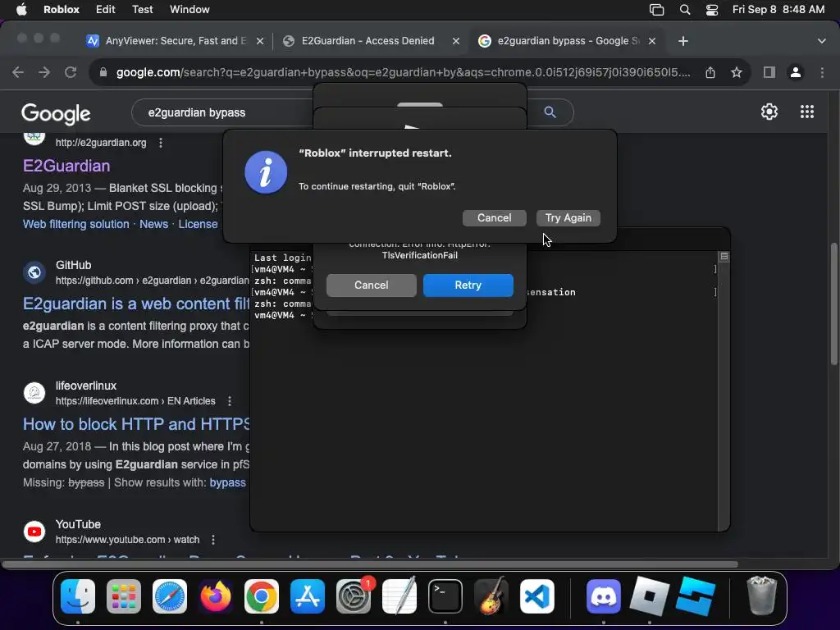Viewport: 840px width, 630px height.
Task: Go back in Chrome
Action: (18, 72)
